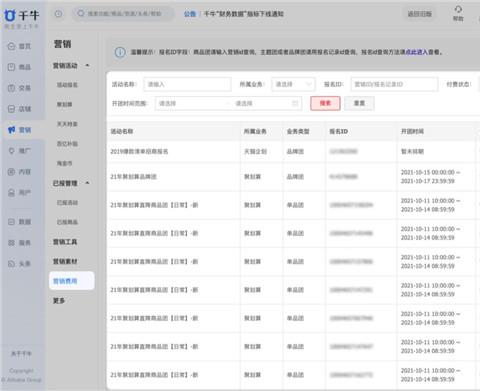Open 营销工具 menu section
The height and width of the screenshot is (391, 480).
[65, 242]
